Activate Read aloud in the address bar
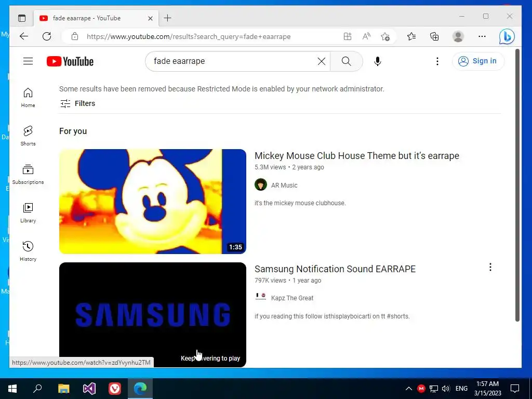The image size is (532, 399). tap(366, 36)
